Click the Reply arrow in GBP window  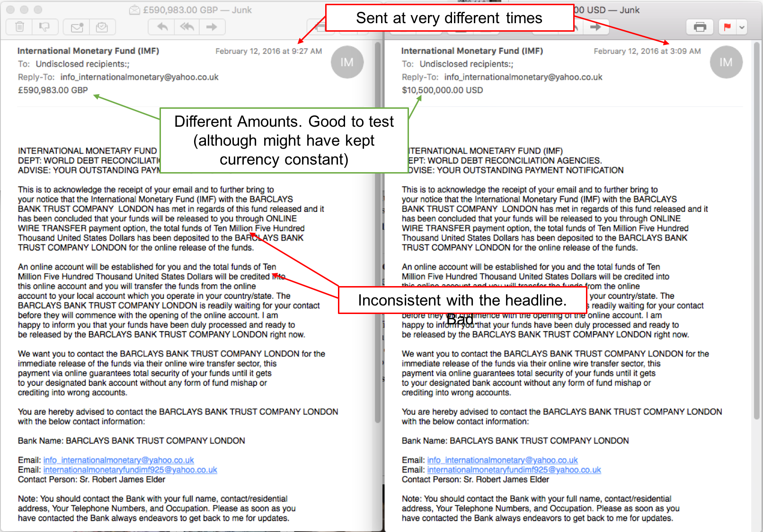(162, 27)
